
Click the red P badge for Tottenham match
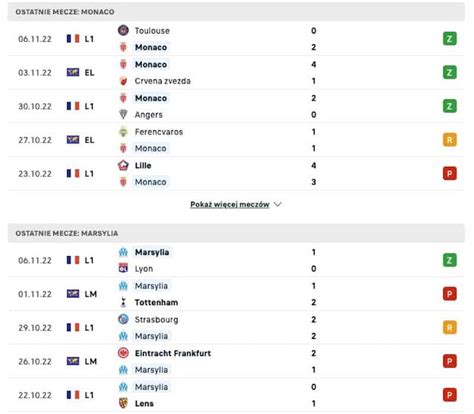point(449,294)
